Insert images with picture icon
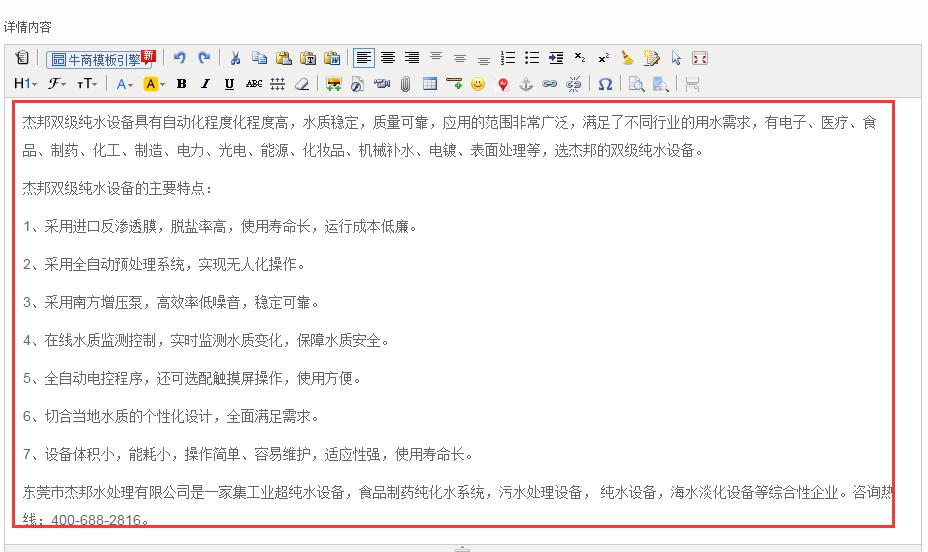Screen dimensions: 928x552 click(x=333, y=84)
